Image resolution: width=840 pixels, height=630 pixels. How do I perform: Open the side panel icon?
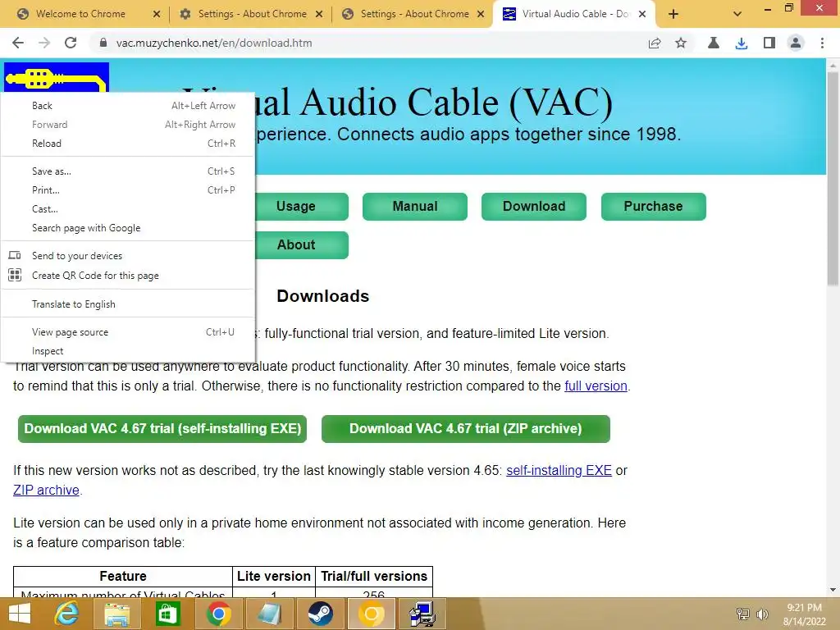click(769, 43)
